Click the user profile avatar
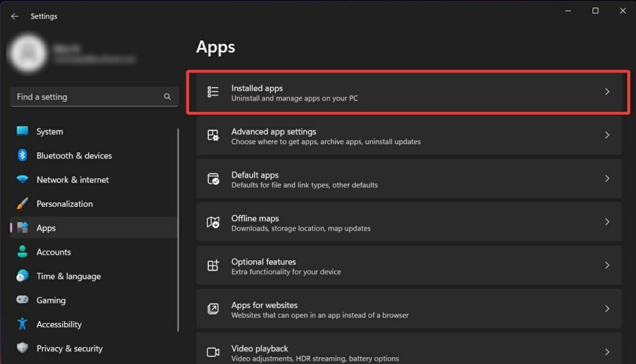This screenshot has width=636, height=364. coord(28,53)
